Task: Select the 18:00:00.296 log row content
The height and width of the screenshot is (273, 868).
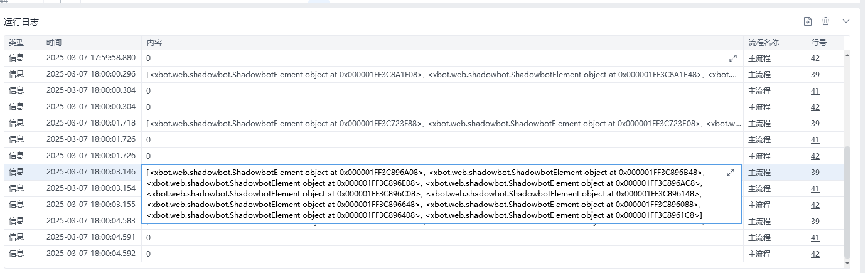Action: click(439, 75)
